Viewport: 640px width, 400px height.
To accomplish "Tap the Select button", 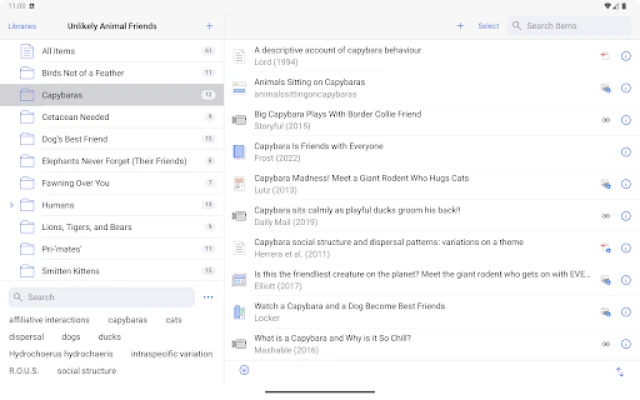I will [x=488, y=26].
